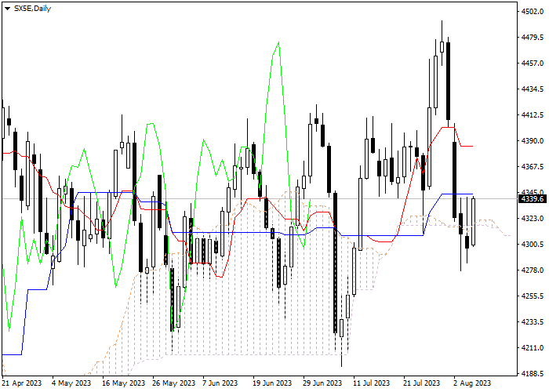Click the 16 May 2023 date label
Screen dimensions: 549x392
point(124,383)
